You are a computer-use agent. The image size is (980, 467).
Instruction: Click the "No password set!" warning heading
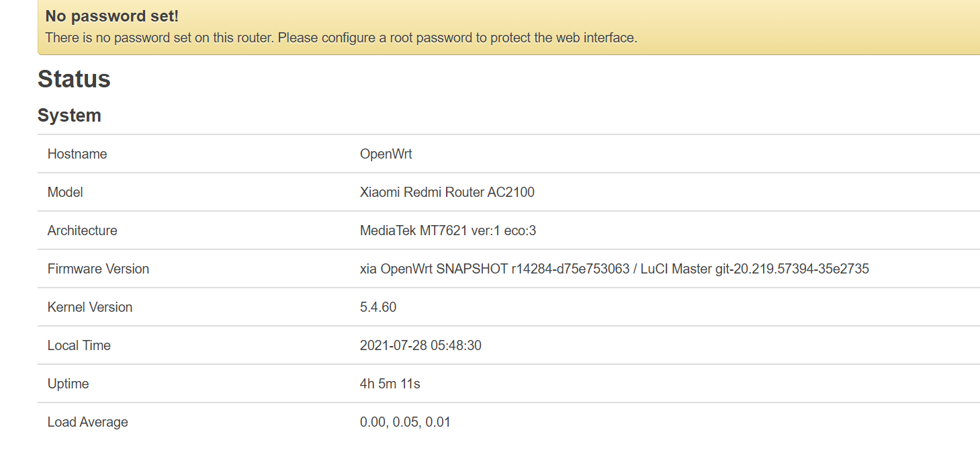[x=112, y=16]
